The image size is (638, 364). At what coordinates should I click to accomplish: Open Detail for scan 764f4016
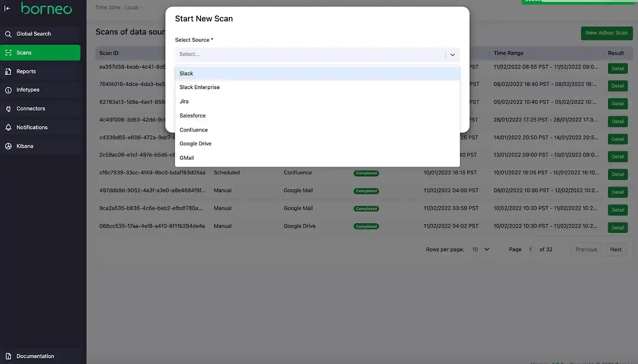coord(617,86)
